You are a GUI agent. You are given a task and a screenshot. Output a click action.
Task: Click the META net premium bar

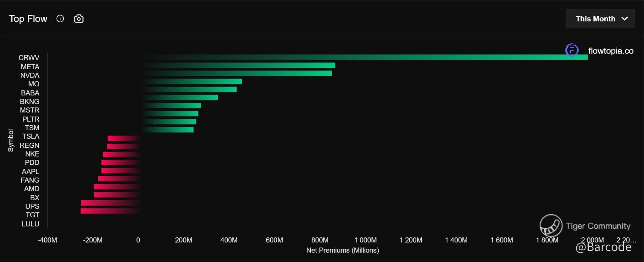[x=238, y=65]
